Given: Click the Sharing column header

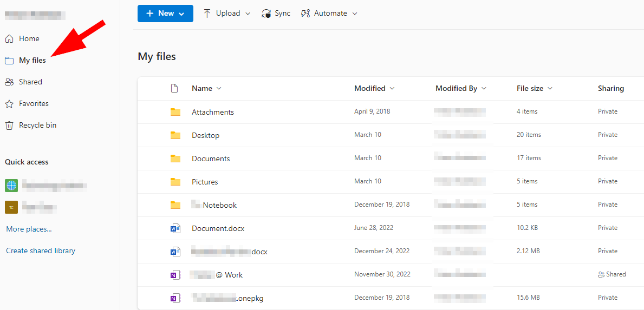Looking at the screenshot, I should (611, 88).
